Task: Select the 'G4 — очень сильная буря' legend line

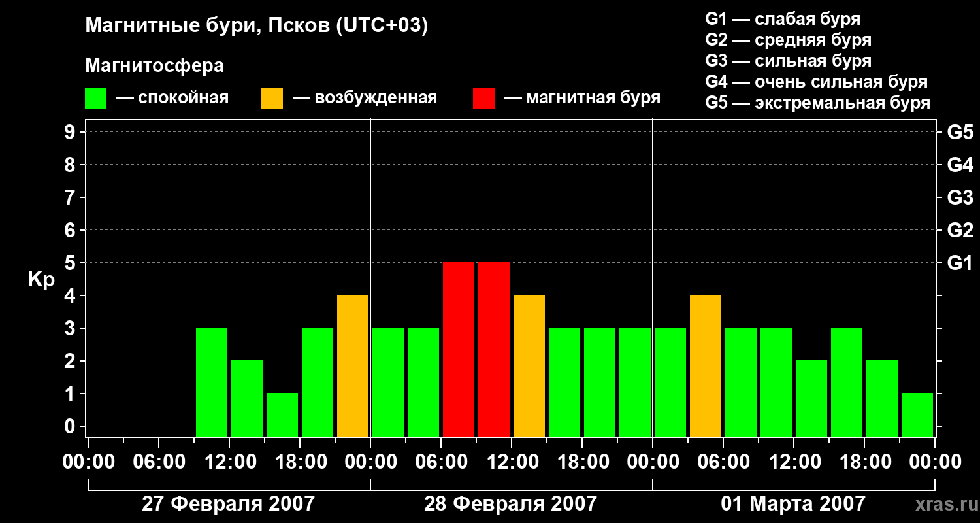Action: [x=817, y=82]
